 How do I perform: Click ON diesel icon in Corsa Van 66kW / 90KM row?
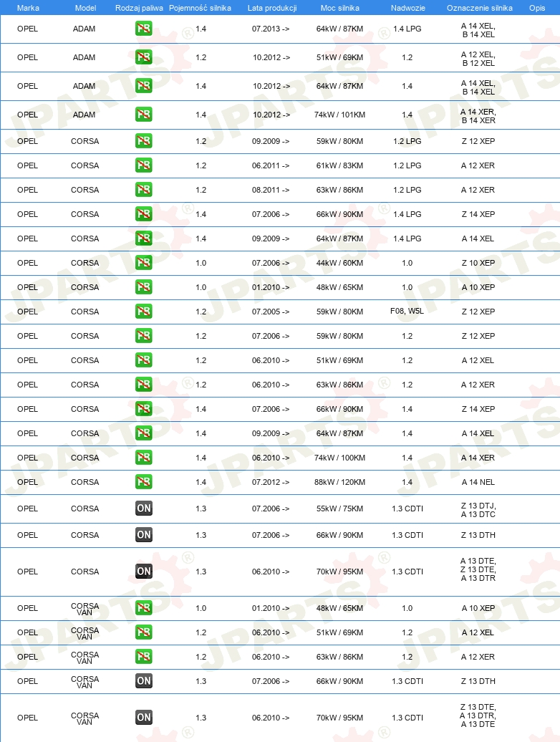pyautogui.click(x=144, y=681)
